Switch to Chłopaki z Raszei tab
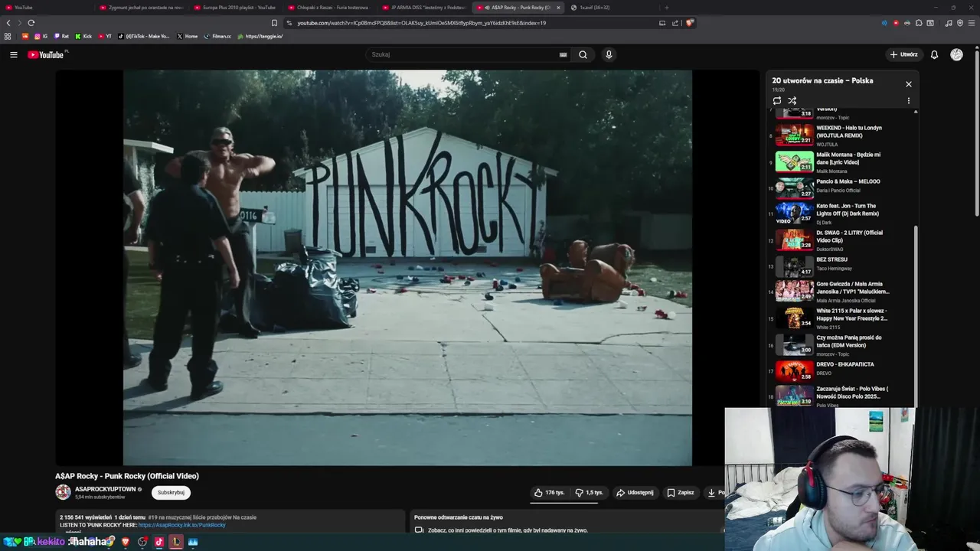Image resolution: width=980 pixels, height=551 pixels. coord(330,8)
